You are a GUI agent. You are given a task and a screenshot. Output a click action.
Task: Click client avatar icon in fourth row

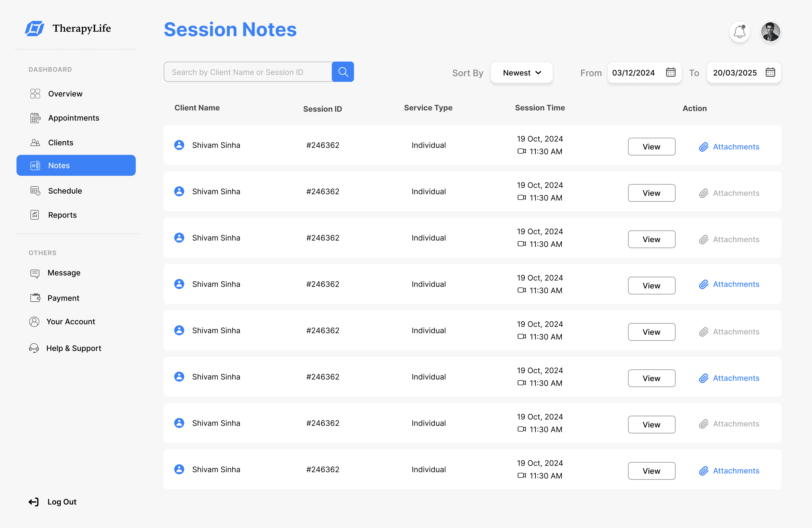[x=179, y=284]
